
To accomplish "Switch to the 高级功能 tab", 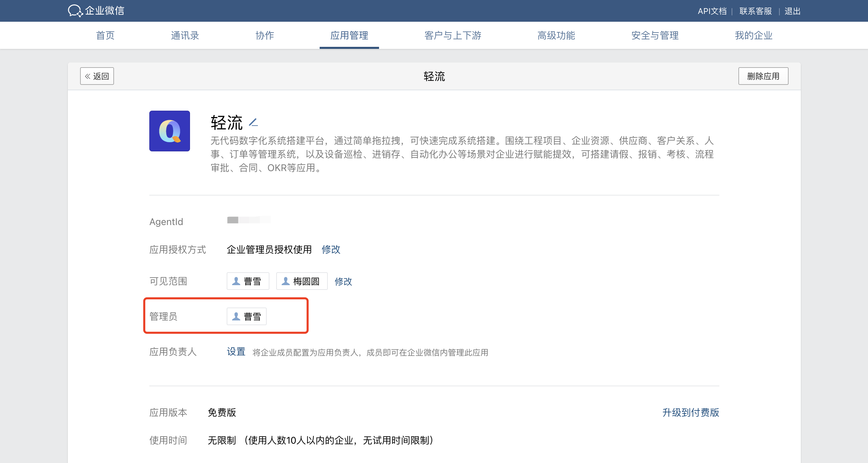I will click(x=556, y=35).
